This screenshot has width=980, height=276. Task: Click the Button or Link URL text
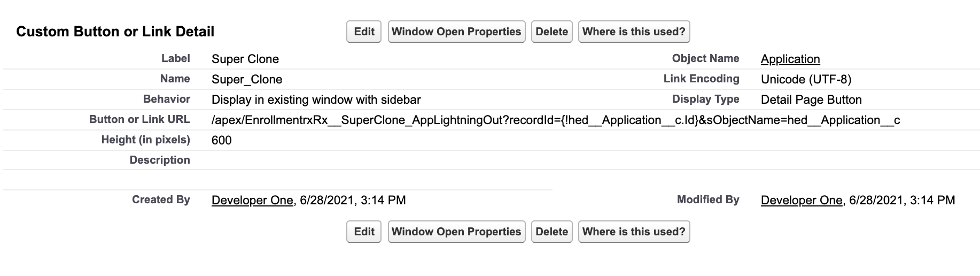pyautogui.click(x=556, y=120)
